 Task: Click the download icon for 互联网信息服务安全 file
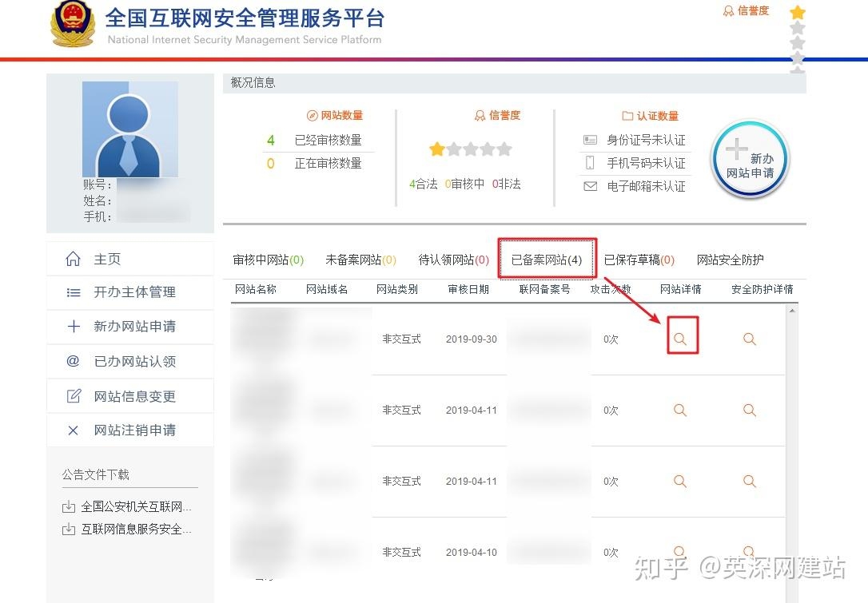pyautogui.click(x=68, y=529)
